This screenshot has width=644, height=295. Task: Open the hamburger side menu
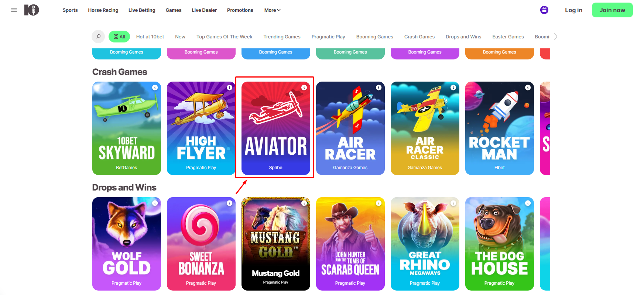pyautogui.click(x=14, y=10)
